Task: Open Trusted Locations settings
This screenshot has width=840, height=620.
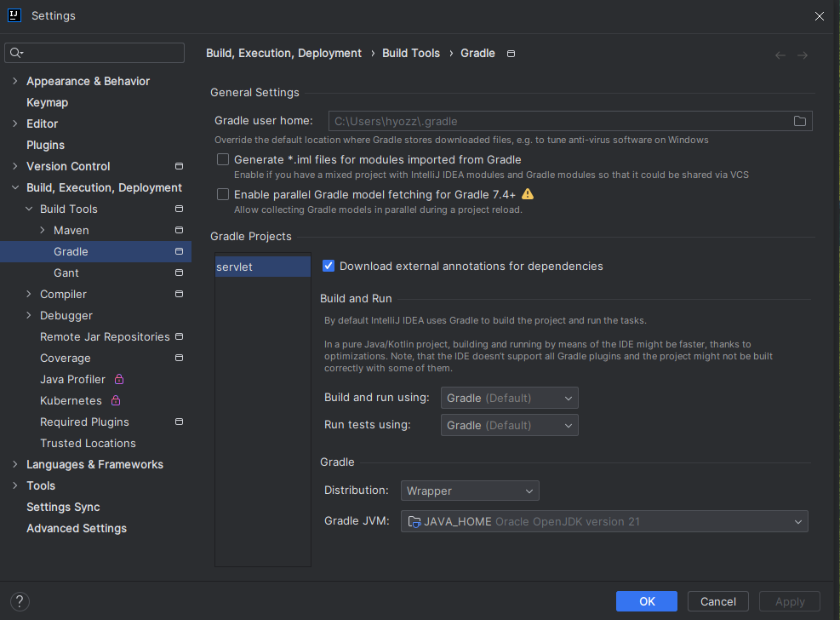Action: click(x=88, y=443)
